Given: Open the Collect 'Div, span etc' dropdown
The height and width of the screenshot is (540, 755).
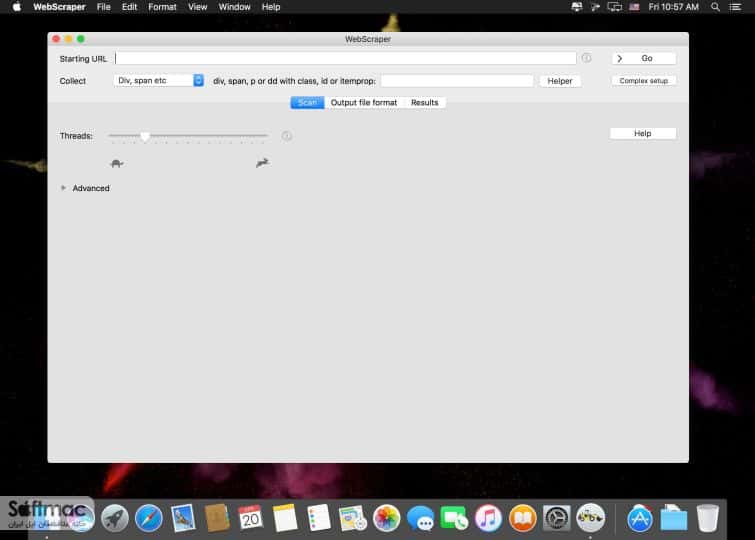Looking at the screenshot, I should 158,80.
